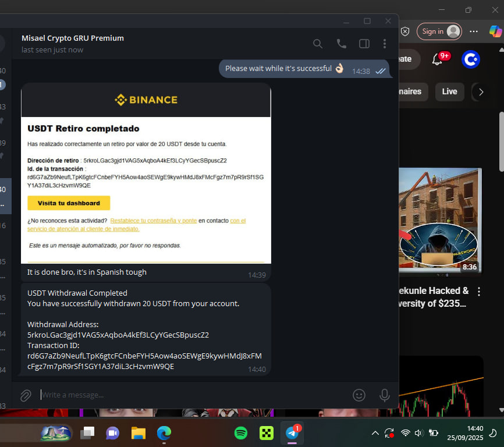The image size is (504, 447).
Task: Open the Teams chat icon on taskbar
Action: click(112, 433)
